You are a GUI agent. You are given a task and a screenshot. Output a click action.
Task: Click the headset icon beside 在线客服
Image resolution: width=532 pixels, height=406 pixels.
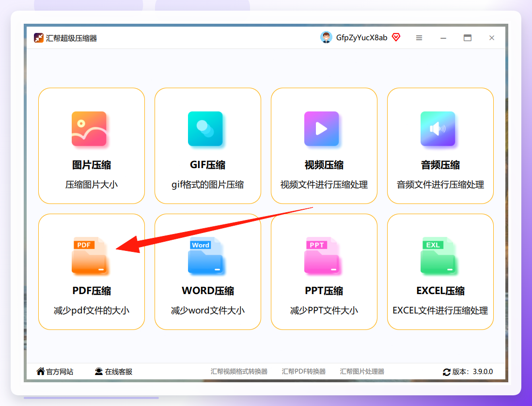click(x=99, y=372)
